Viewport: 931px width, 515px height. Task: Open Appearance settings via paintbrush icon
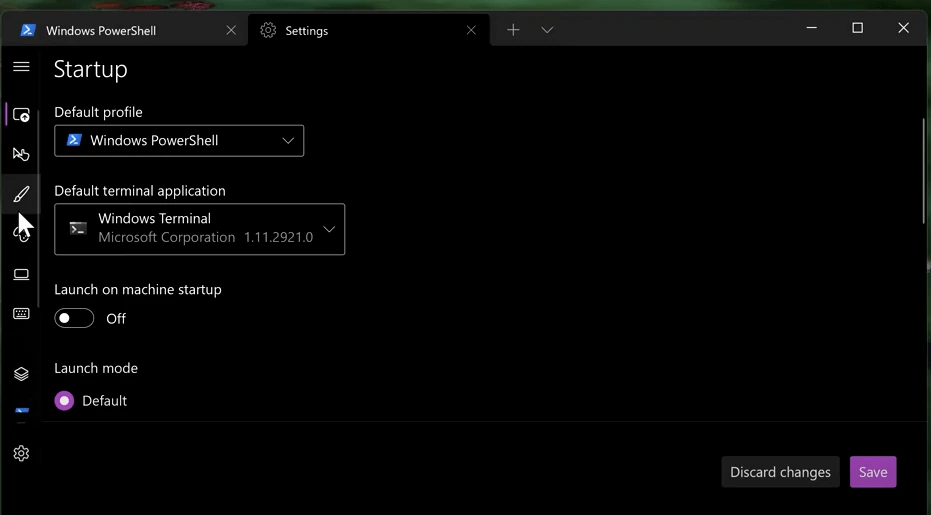21,194
